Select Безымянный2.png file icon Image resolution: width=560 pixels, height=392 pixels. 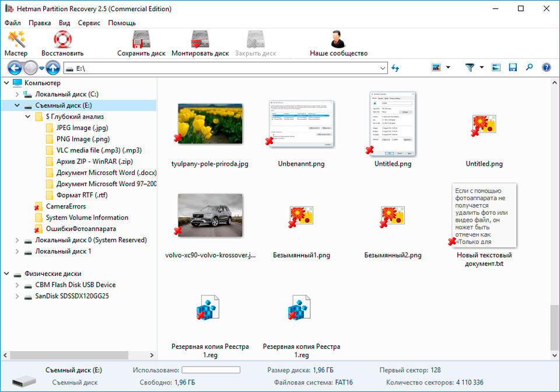coord(393,216)
